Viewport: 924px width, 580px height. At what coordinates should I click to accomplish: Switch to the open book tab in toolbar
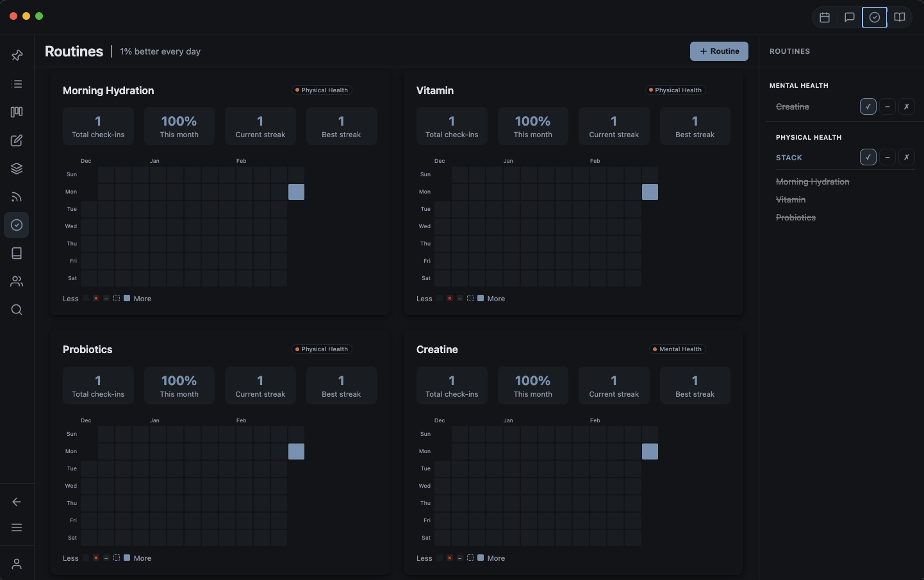pyautogui.click(x=900, y=17)
